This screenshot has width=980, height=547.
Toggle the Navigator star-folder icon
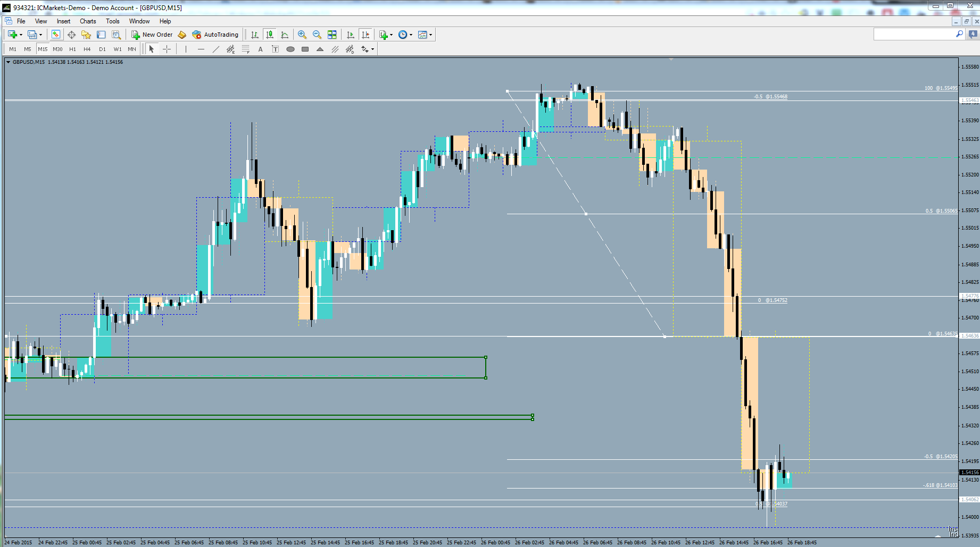click(86, 35)
